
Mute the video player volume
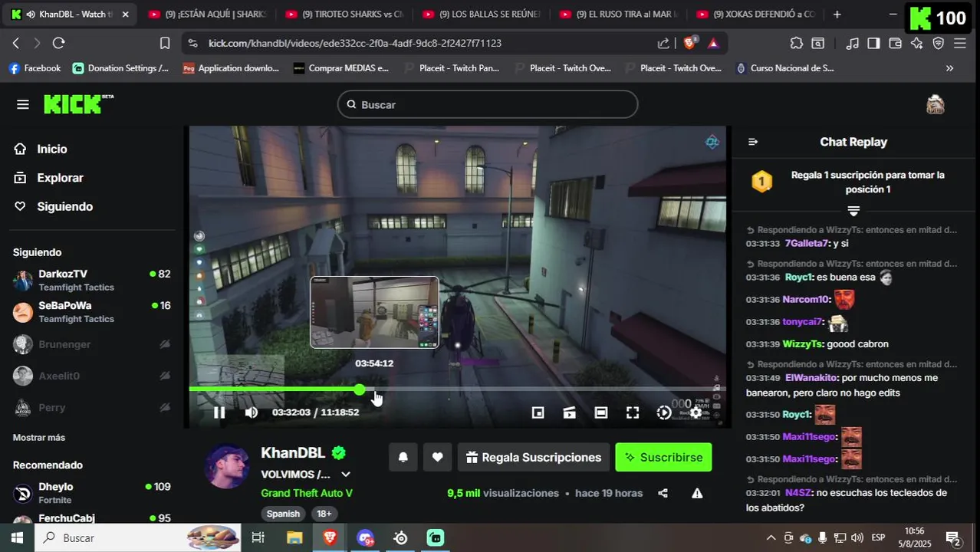(x=251, y=412)
